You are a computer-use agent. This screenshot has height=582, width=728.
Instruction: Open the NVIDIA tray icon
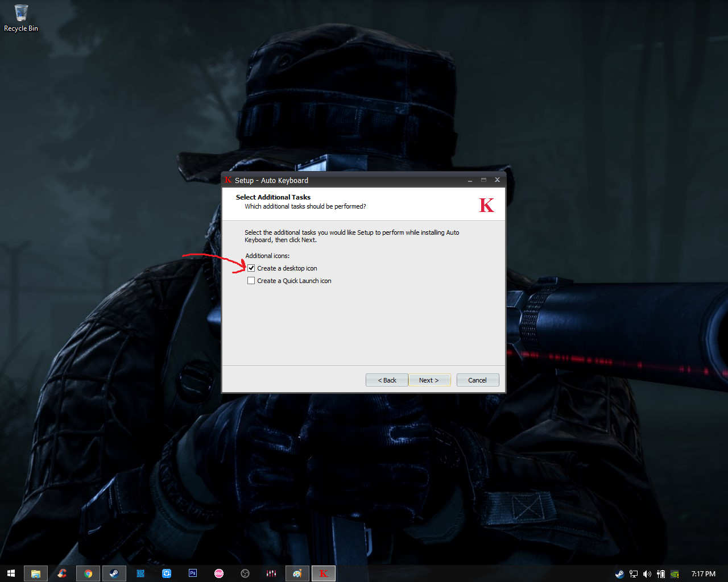pos(675,574)
